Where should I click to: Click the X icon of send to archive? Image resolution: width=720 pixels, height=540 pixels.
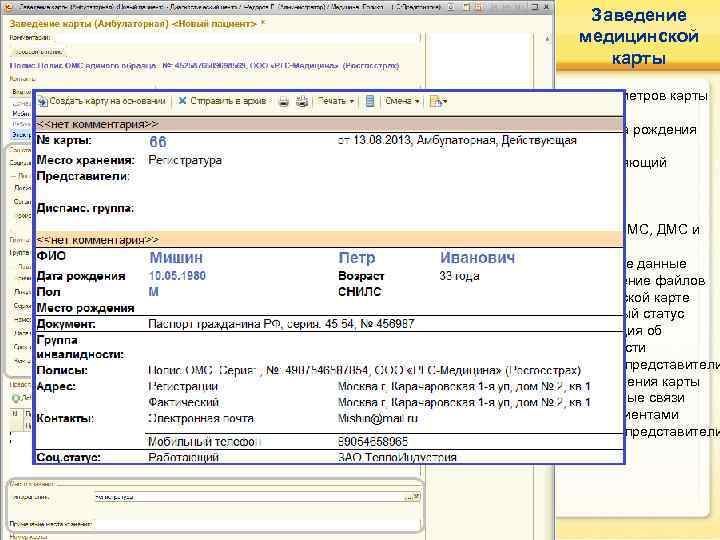[x=182, y=101]
